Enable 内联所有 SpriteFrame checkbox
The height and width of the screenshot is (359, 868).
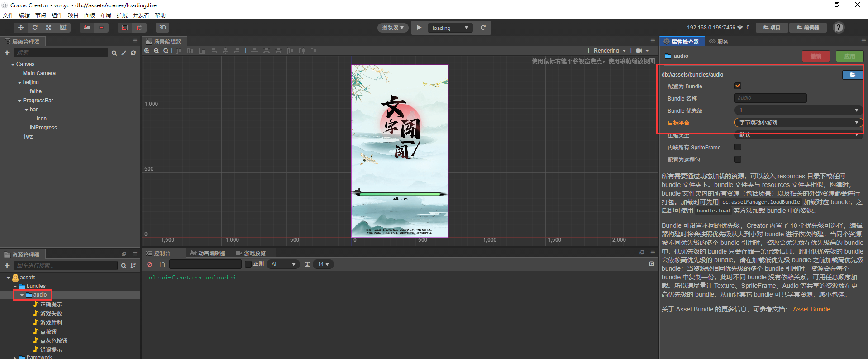tap(738, 147)
